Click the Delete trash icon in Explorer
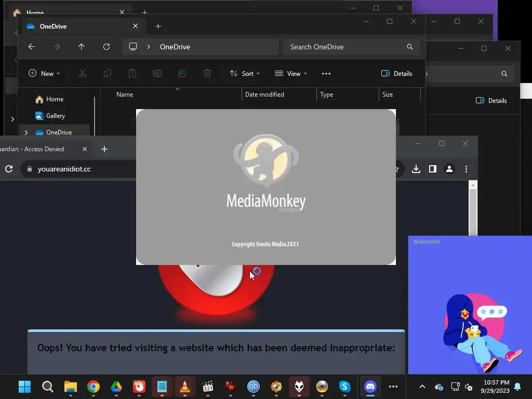532x399 pixels. click(207, 74)
